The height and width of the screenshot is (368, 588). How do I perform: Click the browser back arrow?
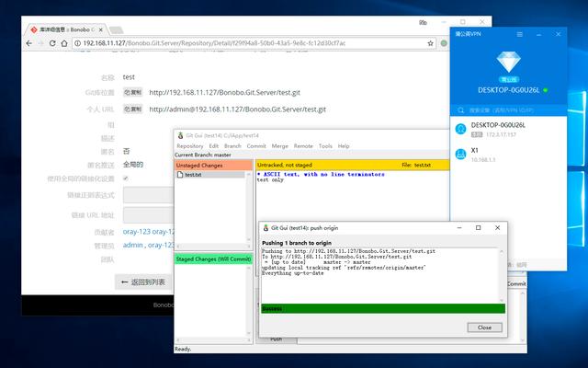(x=28, y=43)
